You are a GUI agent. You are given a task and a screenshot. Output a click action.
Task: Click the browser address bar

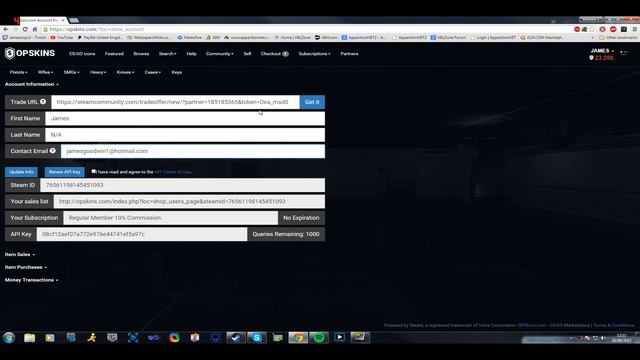306,29
